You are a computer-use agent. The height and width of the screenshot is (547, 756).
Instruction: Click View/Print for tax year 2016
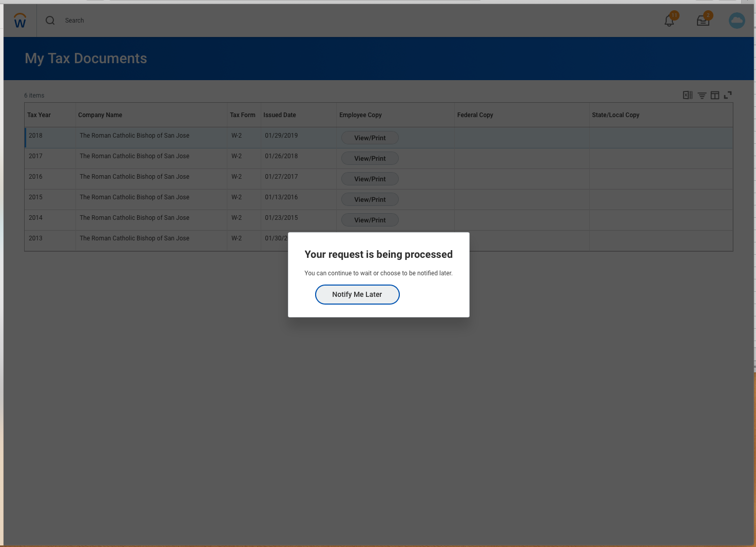coord(370,179)
